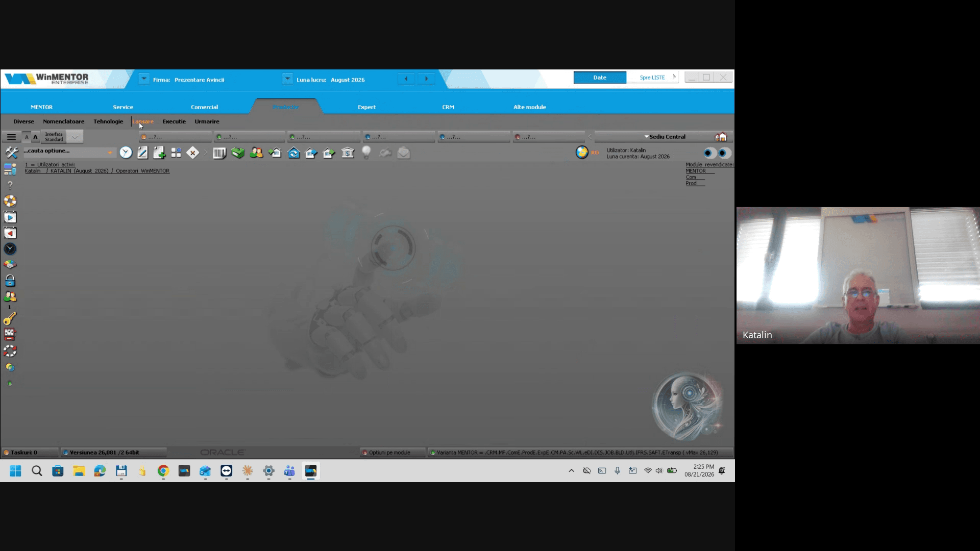Image resolution: width=980 pixels, height=551 pixels.
Task: Expand the Interfata Standard dropdown
Action: 75,137
